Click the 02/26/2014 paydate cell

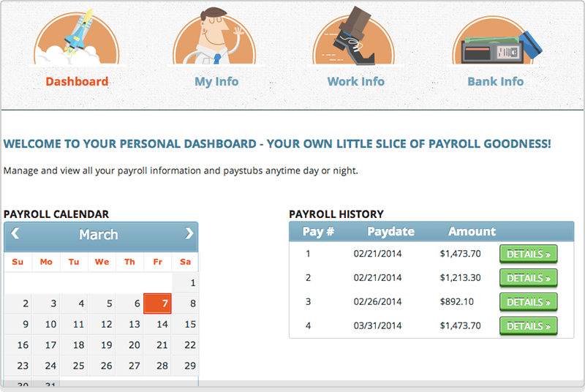pos(377,302)
